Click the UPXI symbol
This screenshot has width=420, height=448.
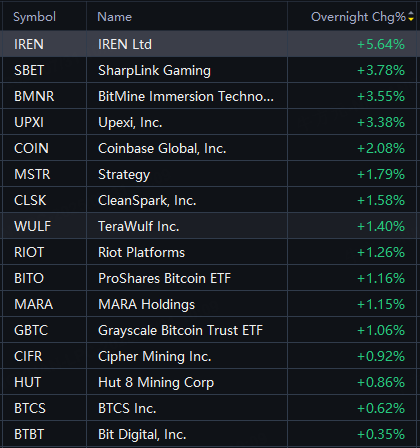29,122
